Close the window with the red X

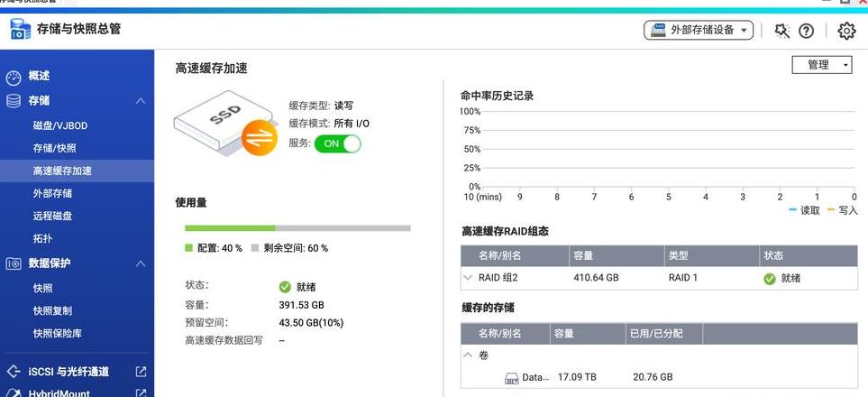pos(863,2)
